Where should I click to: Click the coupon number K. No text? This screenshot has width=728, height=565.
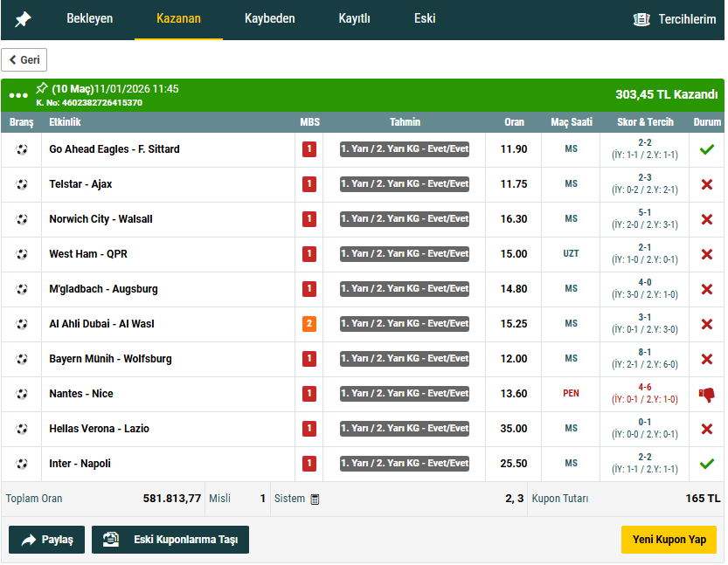(x=89, y=103)
